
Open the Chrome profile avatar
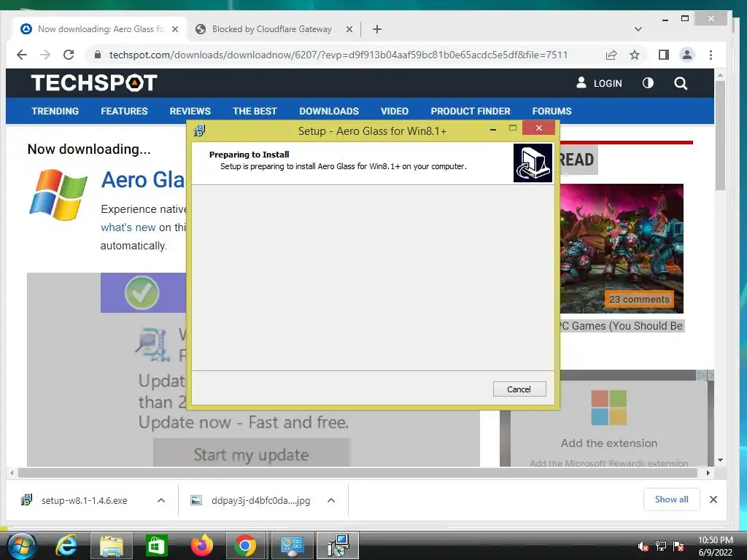click(x=687, y=55)
